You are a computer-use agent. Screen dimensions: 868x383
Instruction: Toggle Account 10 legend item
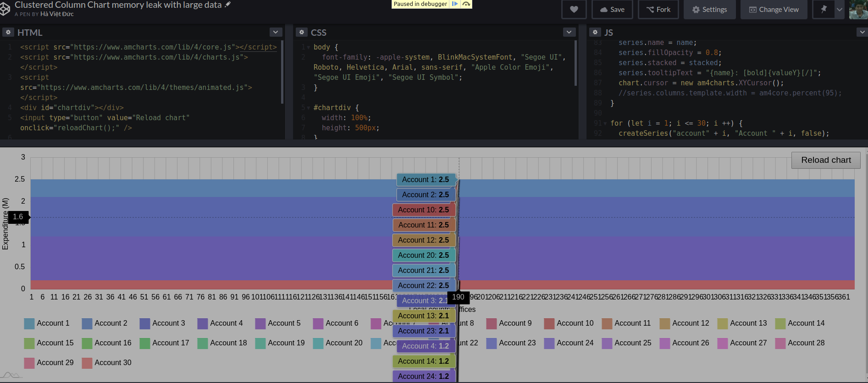[x=569, y=323]
